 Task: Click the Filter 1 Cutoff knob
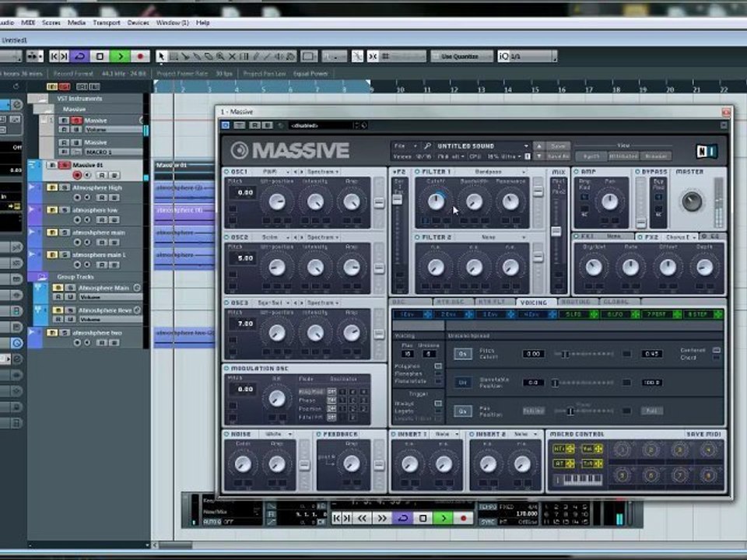pyautogui.click(x=436, y=201)
